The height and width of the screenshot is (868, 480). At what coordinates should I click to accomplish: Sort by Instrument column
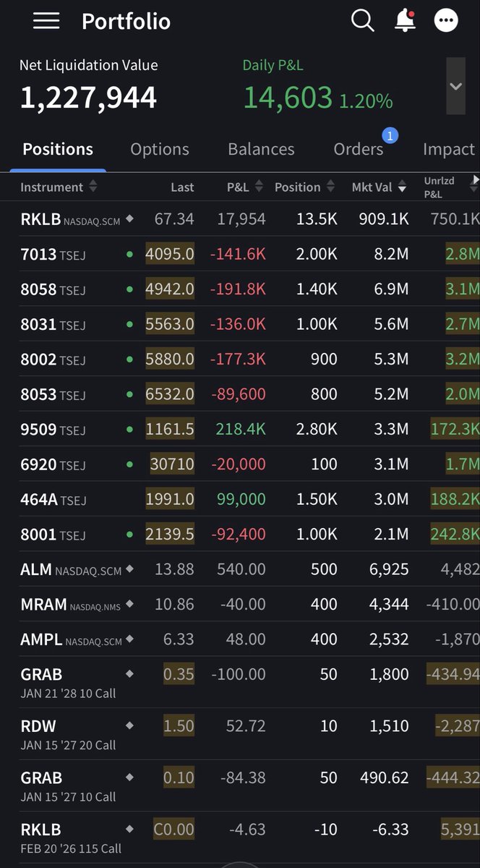pos(59,187)
